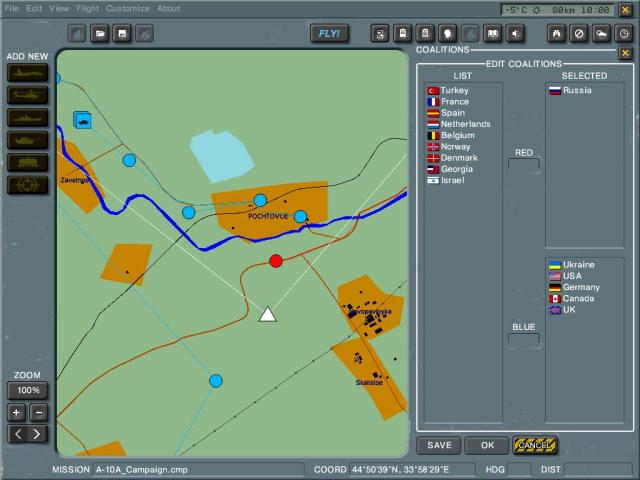This screenshot has width=640, height=480.
Task: Open the encyclopedia book icon
Action: 493,33
